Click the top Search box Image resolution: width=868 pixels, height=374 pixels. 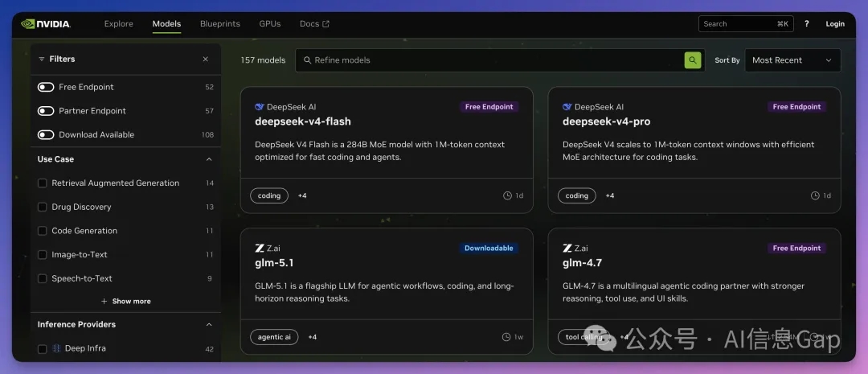746,24
